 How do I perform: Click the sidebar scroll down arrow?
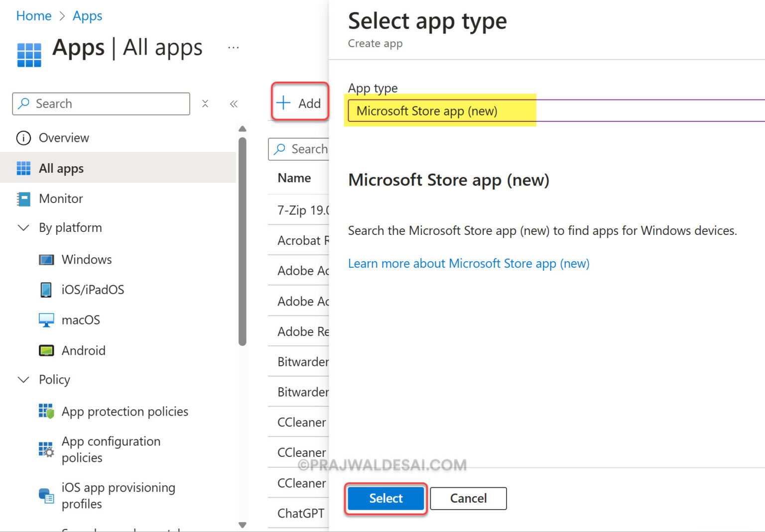coord(243,525)
